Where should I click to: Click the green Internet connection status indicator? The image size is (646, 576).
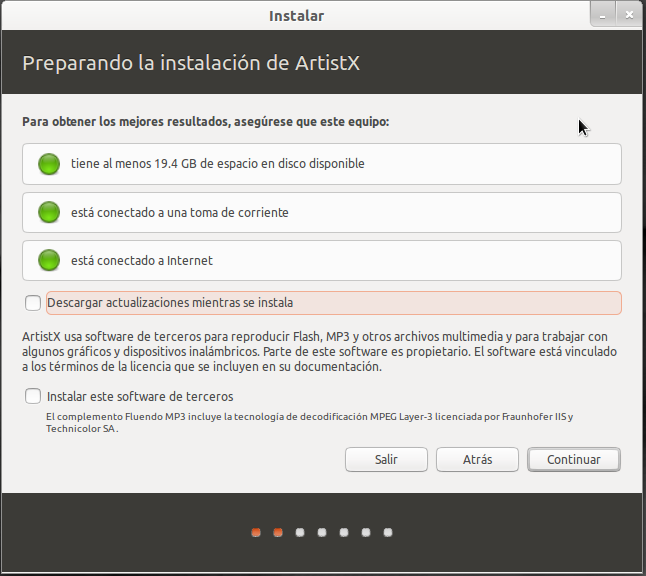49,261
